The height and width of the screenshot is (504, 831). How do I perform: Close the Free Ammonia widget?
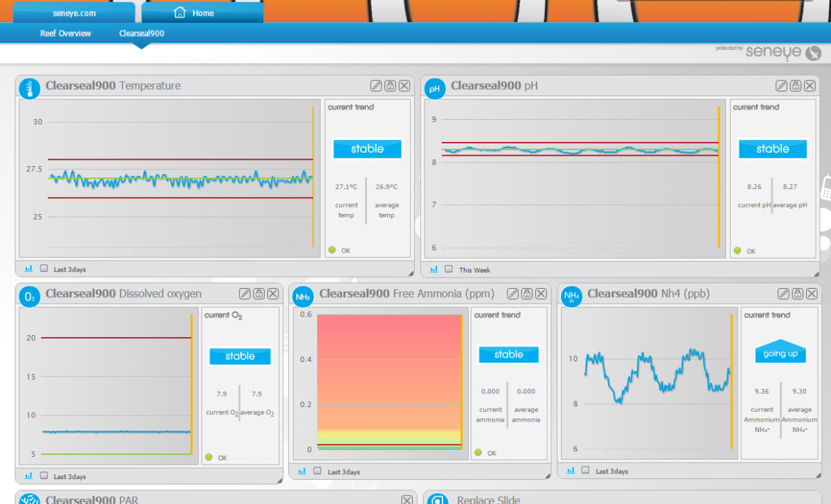point(542,294)
